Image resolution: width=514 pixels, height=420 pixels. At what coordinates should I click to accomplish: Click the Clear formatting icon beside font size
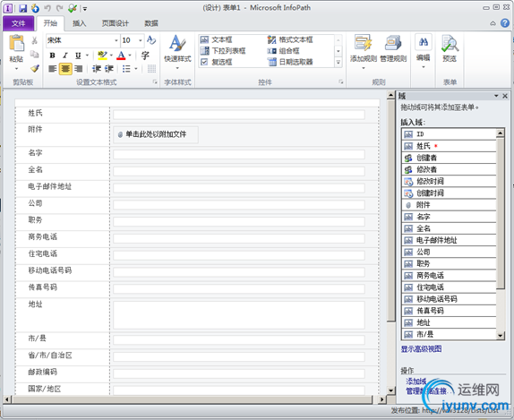(151, 40)
